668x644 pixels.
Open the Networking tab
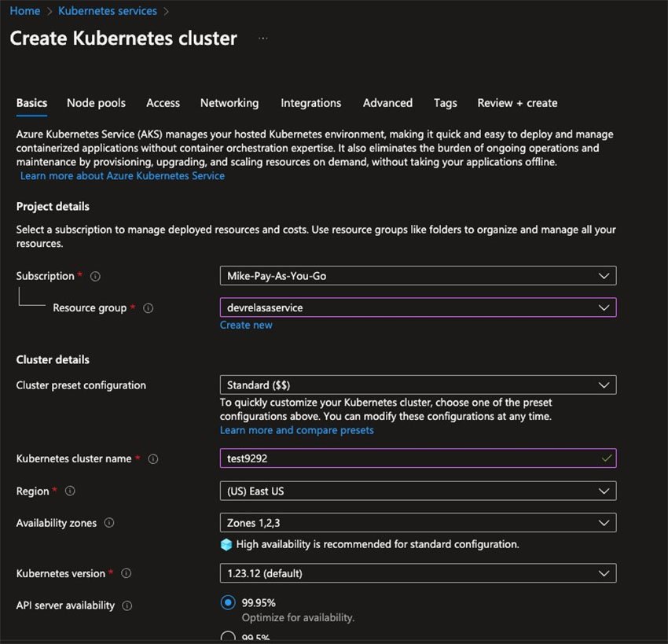click(x=229, y=103)
